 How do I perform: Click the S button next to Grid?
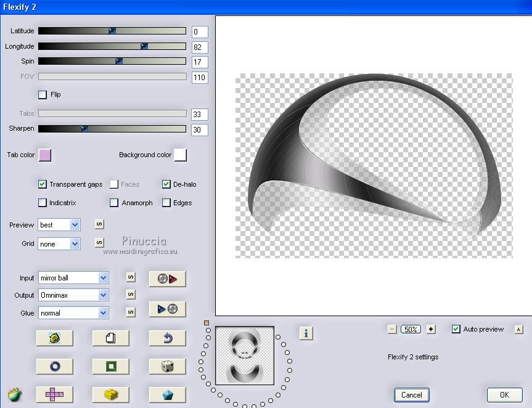click(x=99, y=242)
